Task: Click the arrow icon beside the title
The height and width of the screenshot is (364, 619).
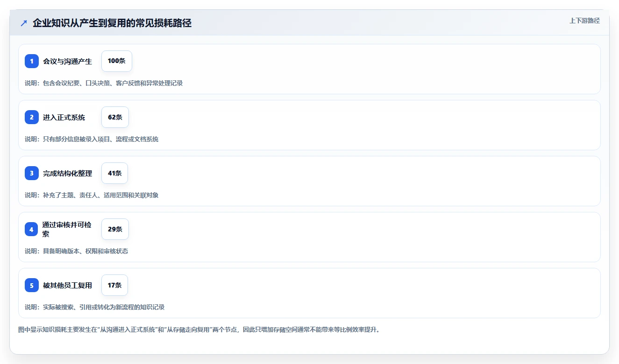Action: tap(23, 23)
